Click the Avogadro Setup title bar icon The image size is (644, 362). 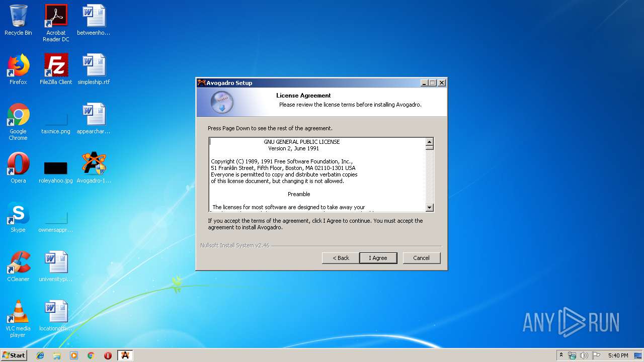click(201, 83)
